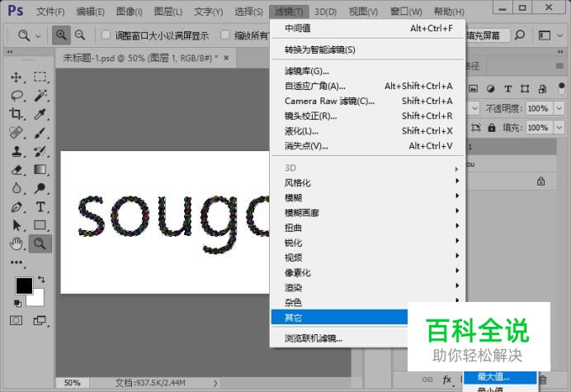Click the Zoom Out option button

80,35
